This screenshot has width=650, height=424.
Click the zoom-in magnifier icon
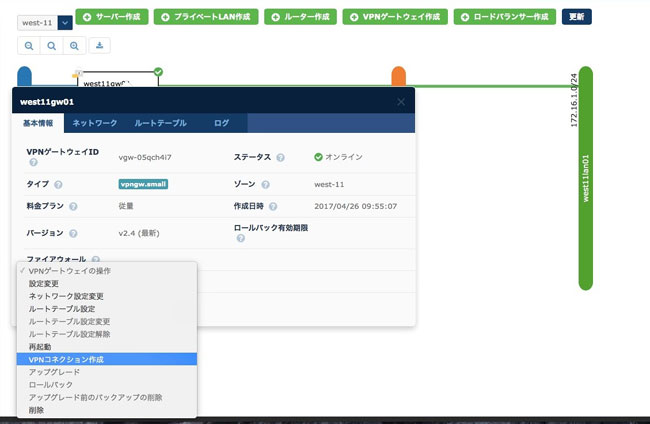click(75, 46)
